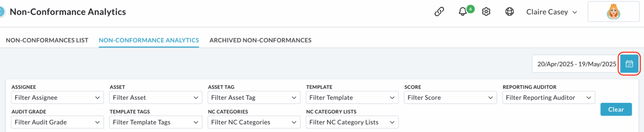Click the link chain icon

[439, 12]
